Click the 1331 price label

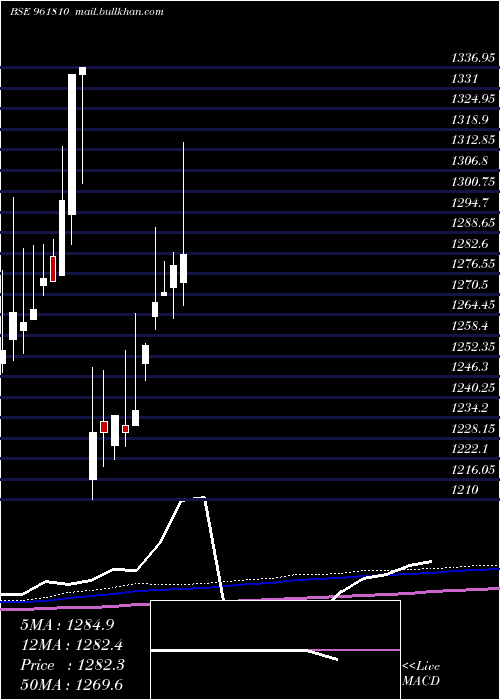pos(465,79)
